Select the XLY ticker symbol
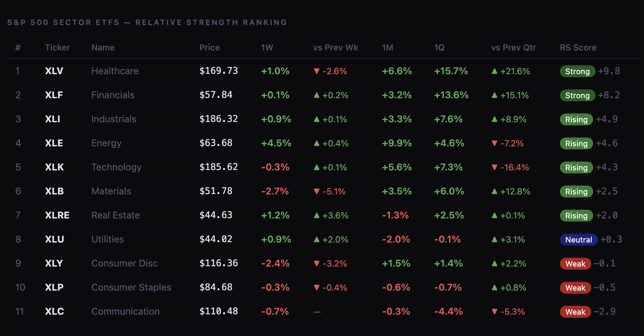This screenshot has width=644, height=336. point(54,264)
